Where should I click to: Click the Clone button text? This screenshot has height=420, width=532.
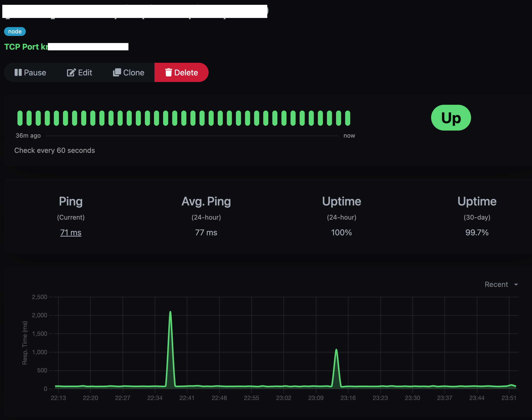pyautogui.click(x=134, y=73)
